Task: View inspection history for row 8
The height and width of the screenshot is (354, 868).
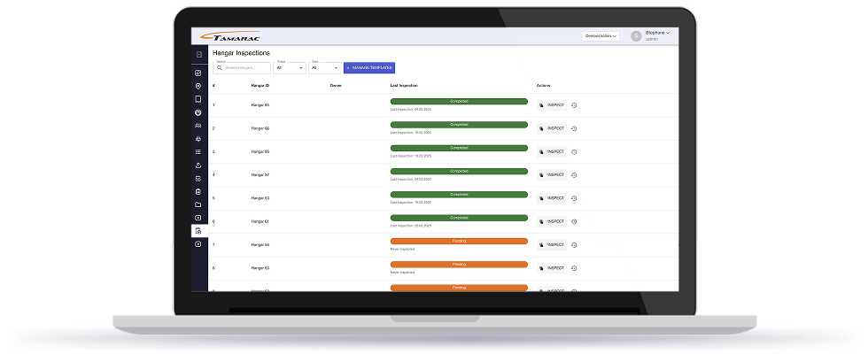Action: click(574, 268)
